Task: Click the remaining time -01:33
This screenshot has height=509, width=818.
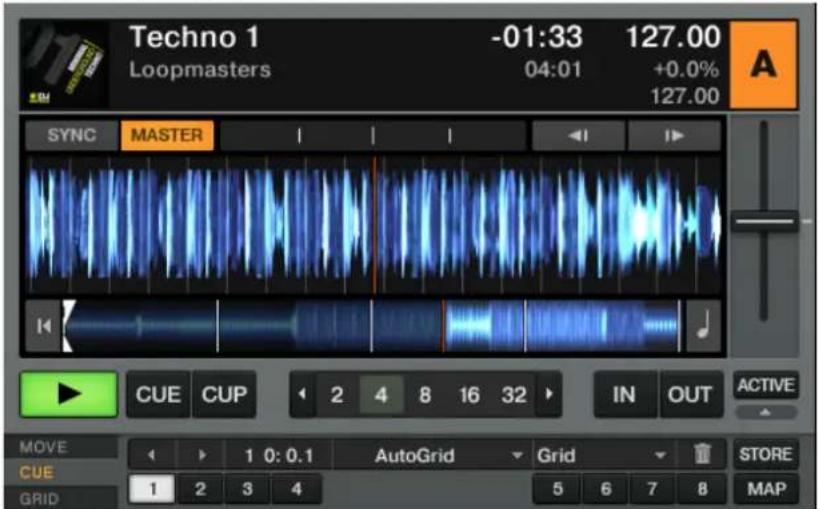Action: pyautogui.click(x=536, y=38)
